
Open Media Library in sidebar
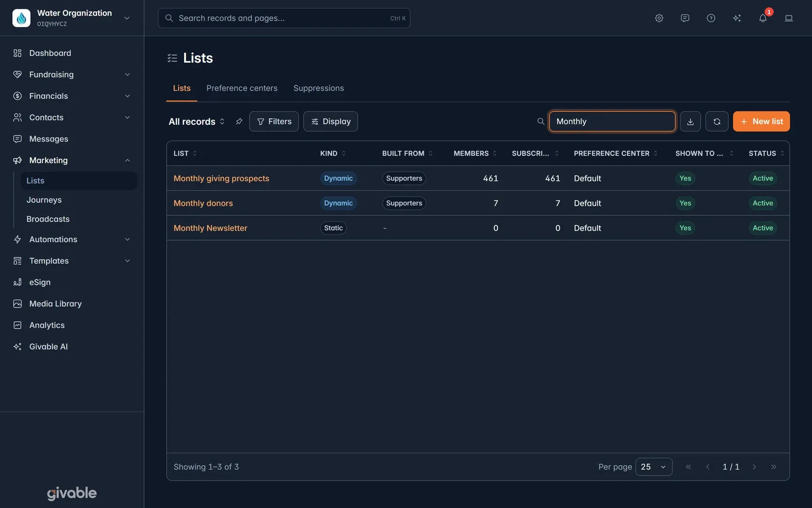pos(72,304)
